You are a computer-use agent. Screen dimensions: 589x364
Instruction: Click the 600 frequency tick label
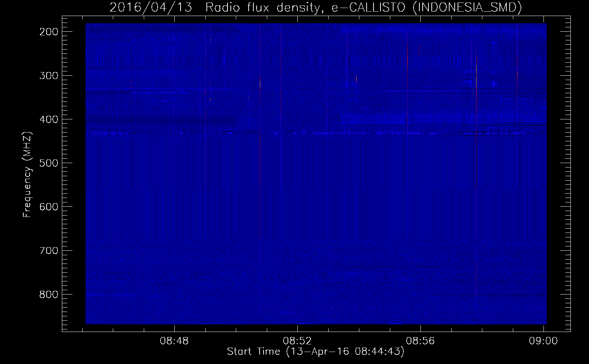(48, 207)
